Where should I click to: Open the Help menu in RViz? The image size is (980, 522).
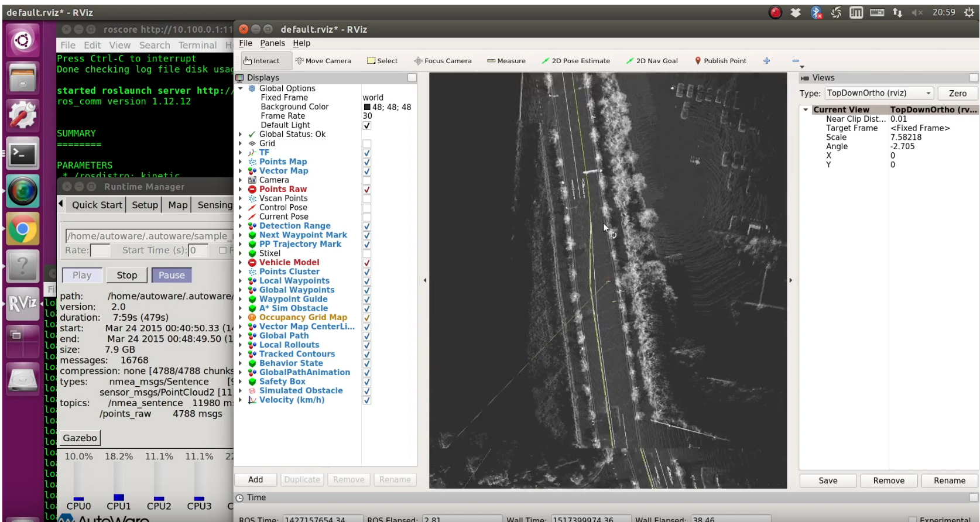302,43
